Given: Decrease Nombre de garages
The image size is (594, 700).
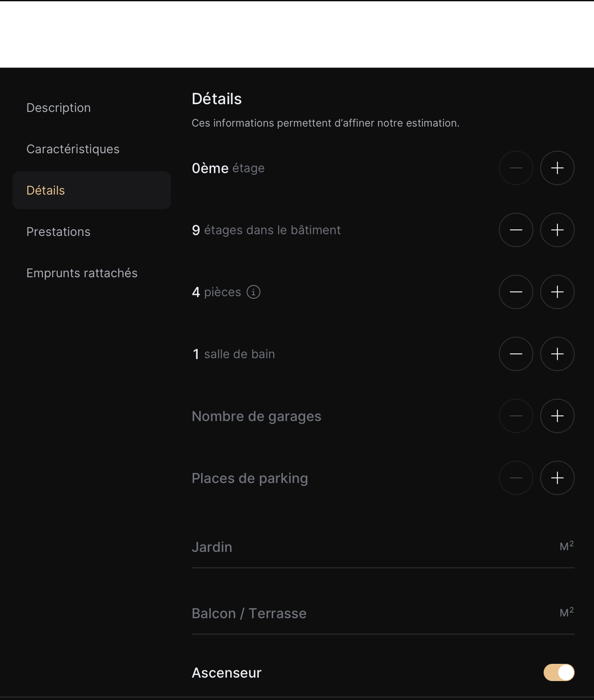Looking at the screenshot, I should 516,416.
